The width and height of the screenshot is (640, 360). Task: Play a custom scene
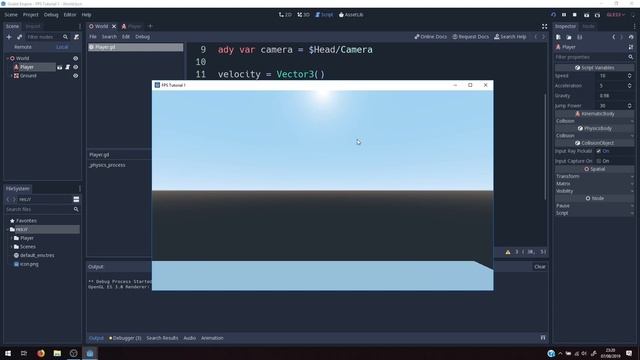597,15
